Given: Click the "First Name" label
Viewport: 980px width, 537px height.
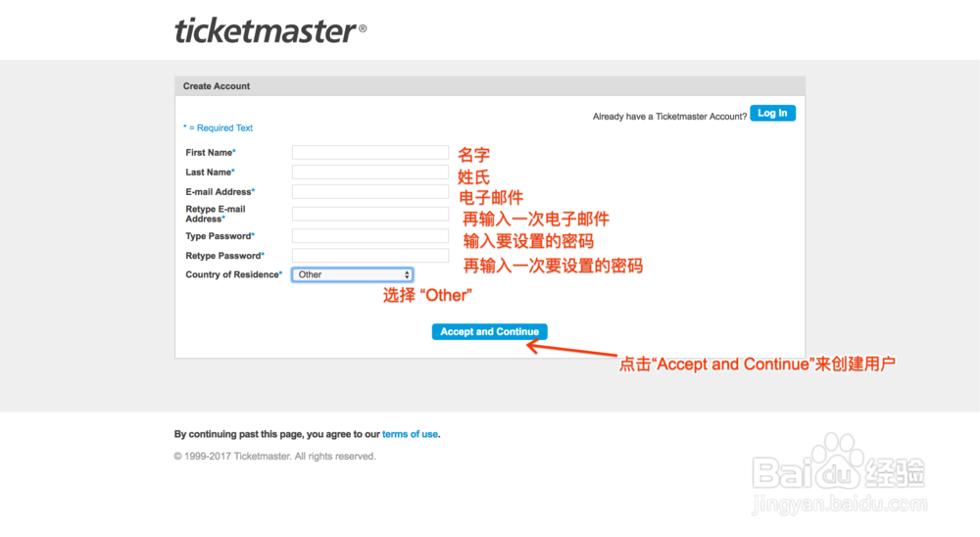Looking at the screenshot, I should 211,153.
